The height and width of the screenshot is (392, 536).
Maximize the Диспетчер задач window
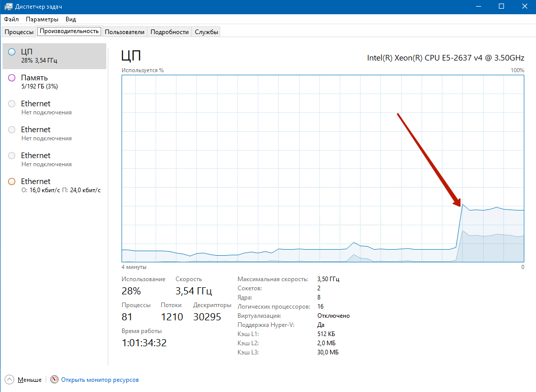pos(501,6)
